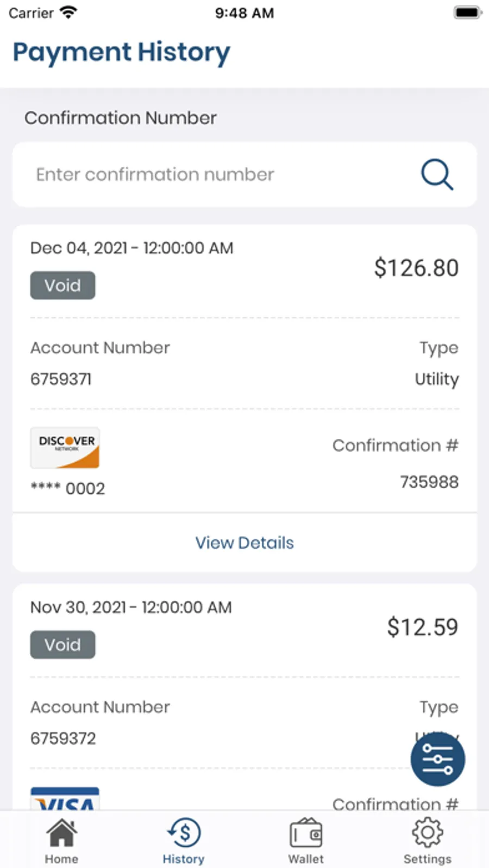Screen dimensions: 489x868
Task: Tap the Visa card logo
Action: (65, 800)
